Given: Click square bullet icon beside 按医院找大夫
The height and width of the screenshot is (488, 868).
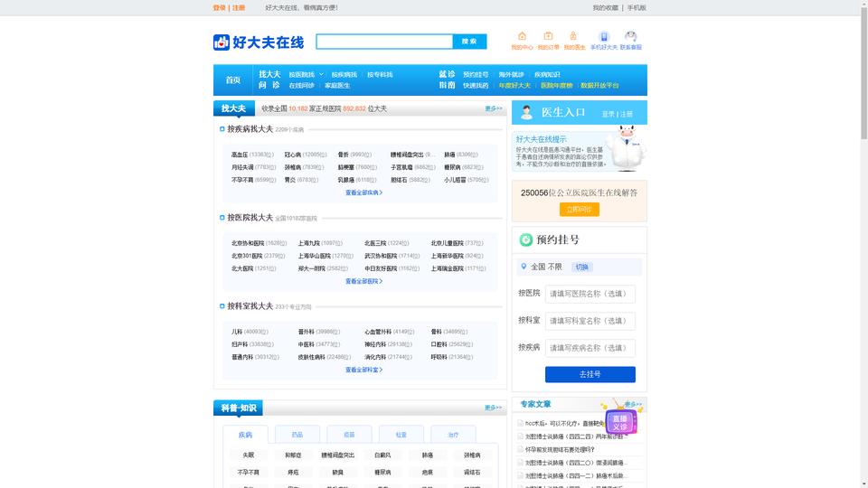Looking at the screenshot, I should 222,218.
